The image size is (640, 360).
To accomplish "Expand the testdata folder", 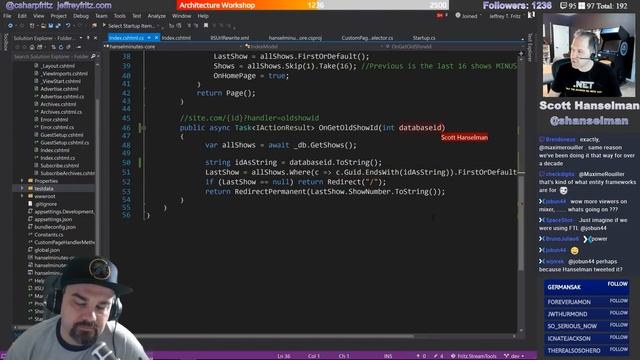I will (22, 189).
